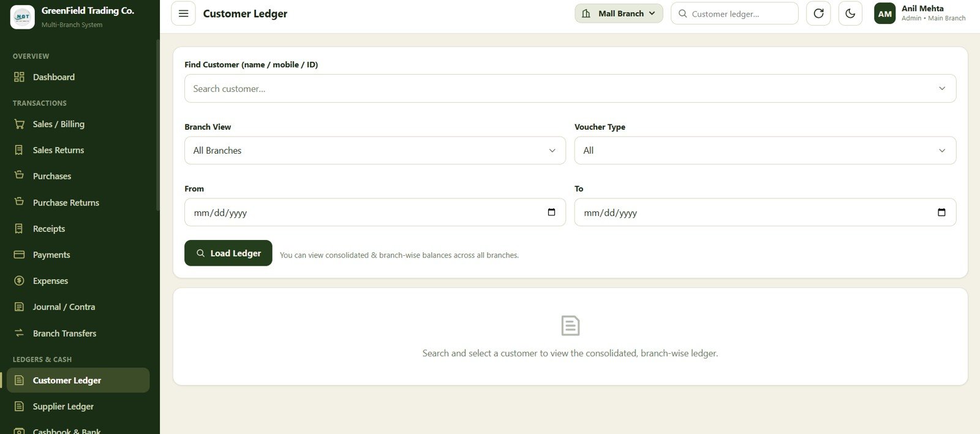Click the Dashboard grid icon in the sidebar
Image resolution: width=980 pixels, height=434 pixels.
click(19, 77)
